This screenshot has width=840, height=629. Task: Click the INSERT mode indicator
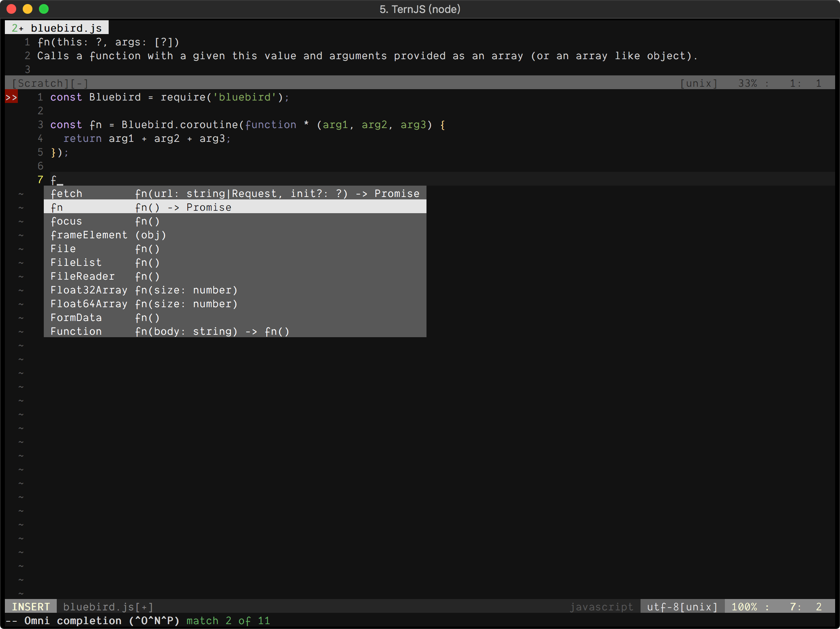[31, 606]
